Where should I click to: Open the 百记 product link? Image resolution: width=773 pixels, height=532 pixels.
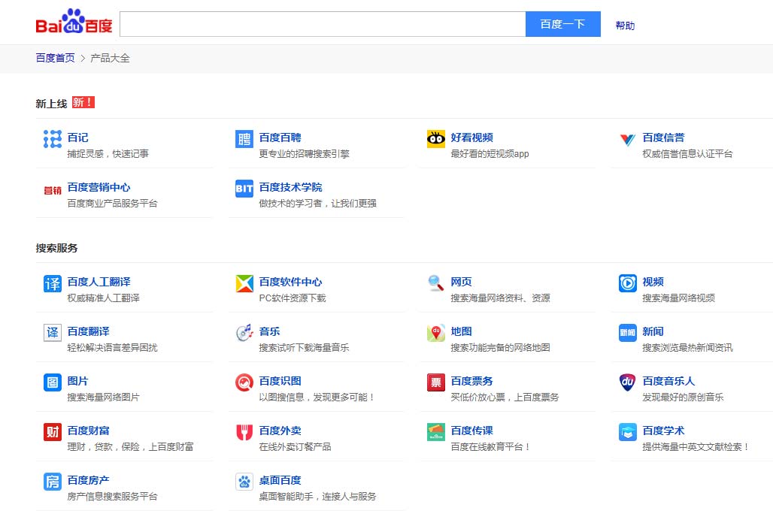pos(78,138)
